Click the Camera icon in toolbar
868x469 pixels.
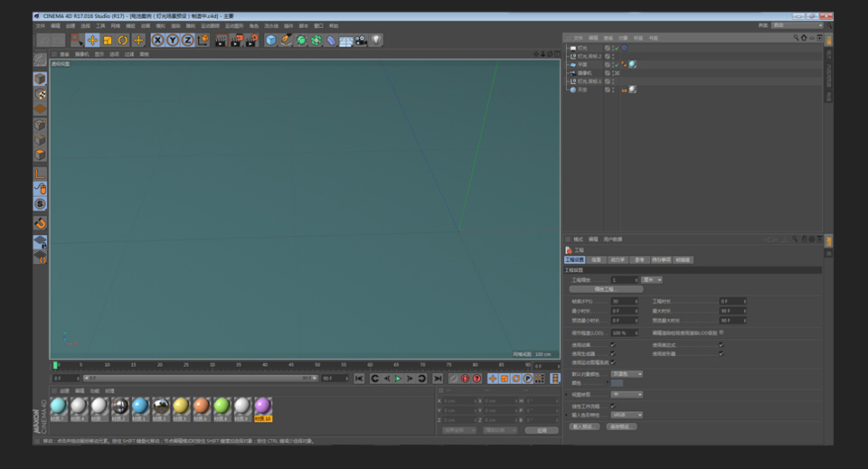pos(361,40)
